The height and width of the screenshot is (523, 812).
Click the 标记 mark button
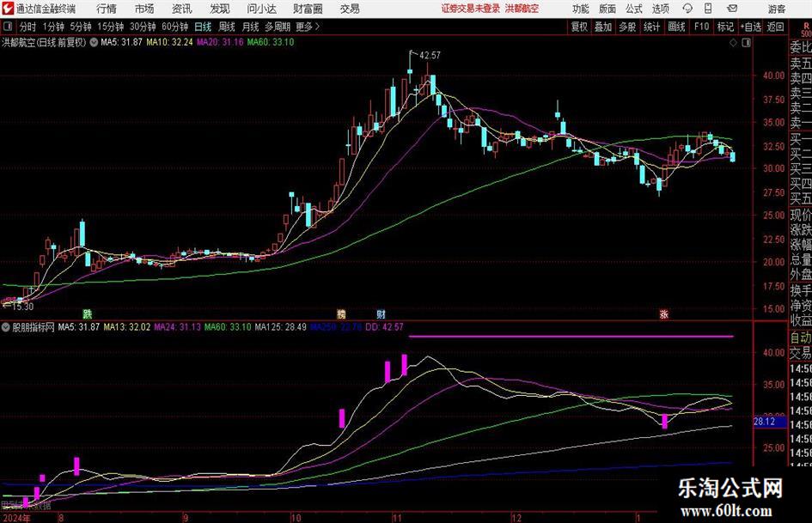(x=725, y=27)
